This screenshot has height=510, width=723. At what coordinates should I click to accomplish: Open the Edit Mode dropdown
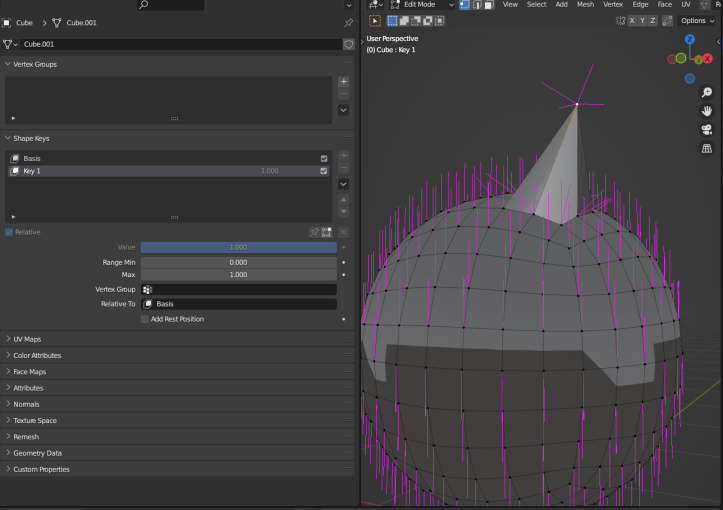pyautogui.click(x=422, y=5)
